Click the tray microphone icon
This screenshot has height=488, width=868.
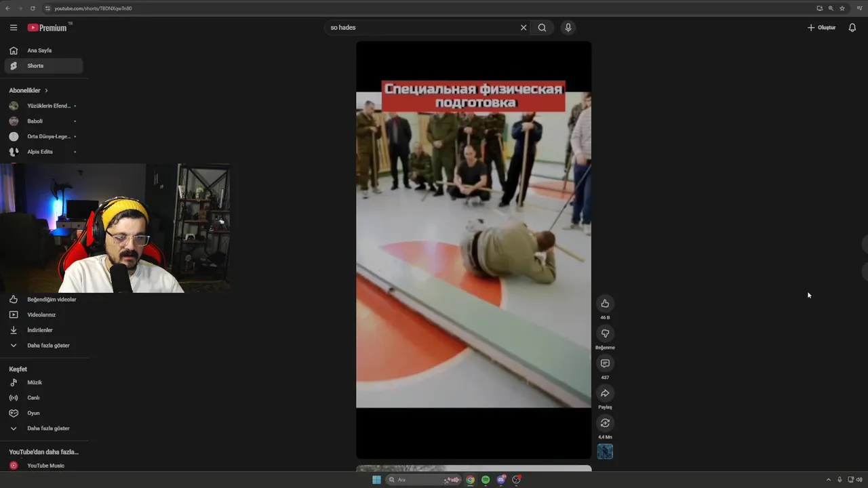pos(840,480)
